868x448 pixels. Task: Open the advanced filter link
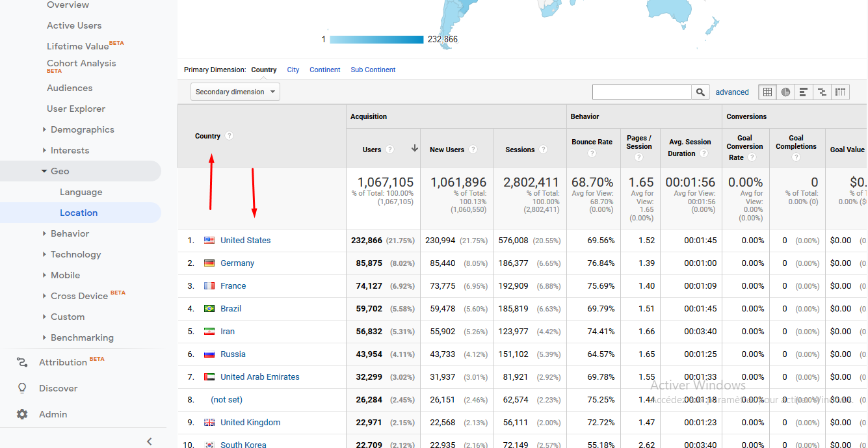click(732, 92)
